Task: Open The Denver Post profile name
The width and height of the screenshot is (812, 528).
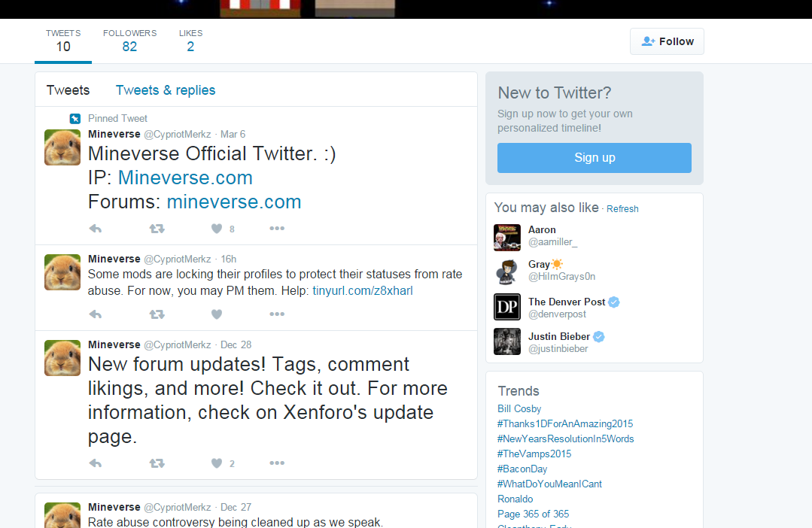Action: point(567,302)
